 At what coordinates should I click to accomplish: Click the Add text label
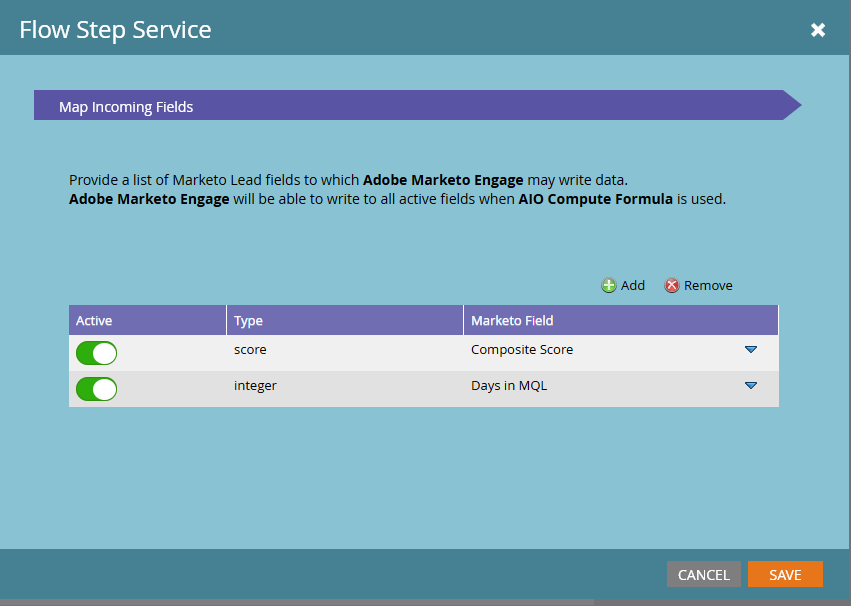[633, 286]
